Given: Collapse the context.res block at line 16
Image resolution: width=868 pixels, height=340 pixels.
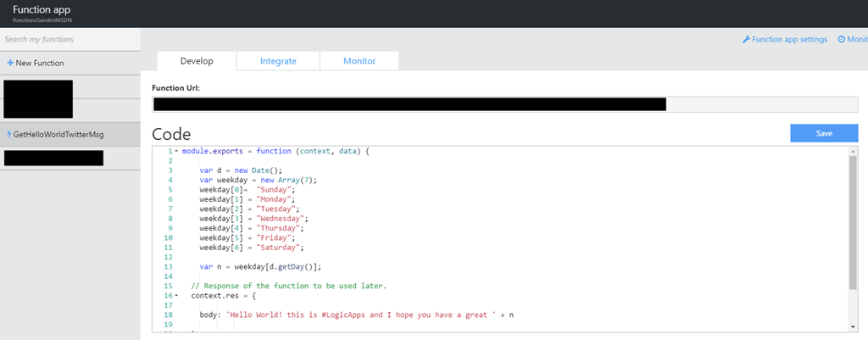Looking at the screenshot, I should coord(176,295).
